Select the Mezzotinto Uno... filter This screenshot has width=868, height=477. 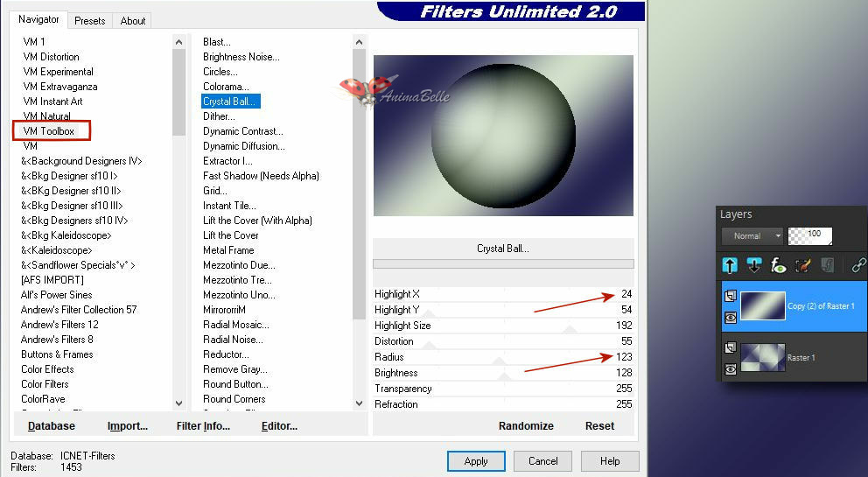(x=239, y=295)
